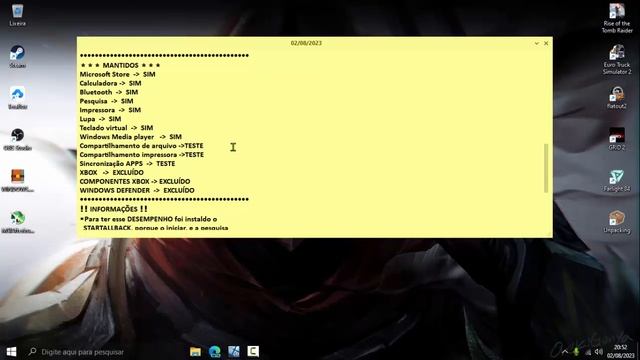Open the volume speaker tray icon
The image size is (640, 360).
(x=599, y=352)
